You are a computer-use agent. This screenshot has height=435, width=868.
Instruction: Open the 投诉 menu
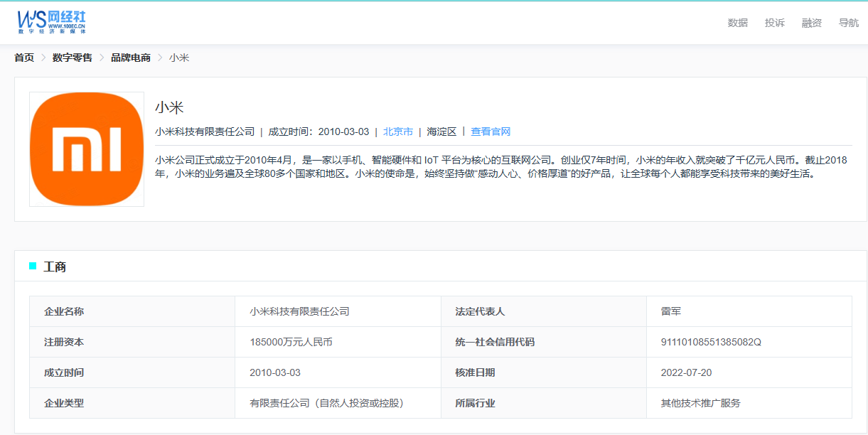click(x=775, y=23)
